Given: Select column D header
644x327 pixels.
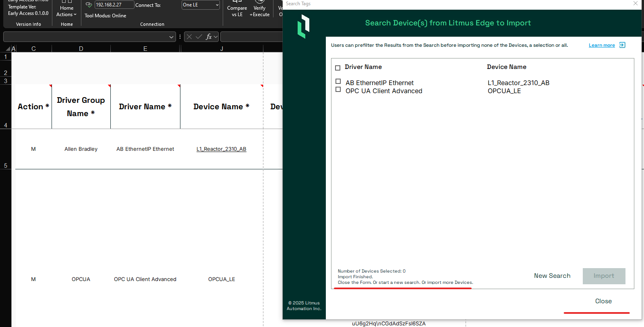Looking at the screenshot, I should [81, 49].
